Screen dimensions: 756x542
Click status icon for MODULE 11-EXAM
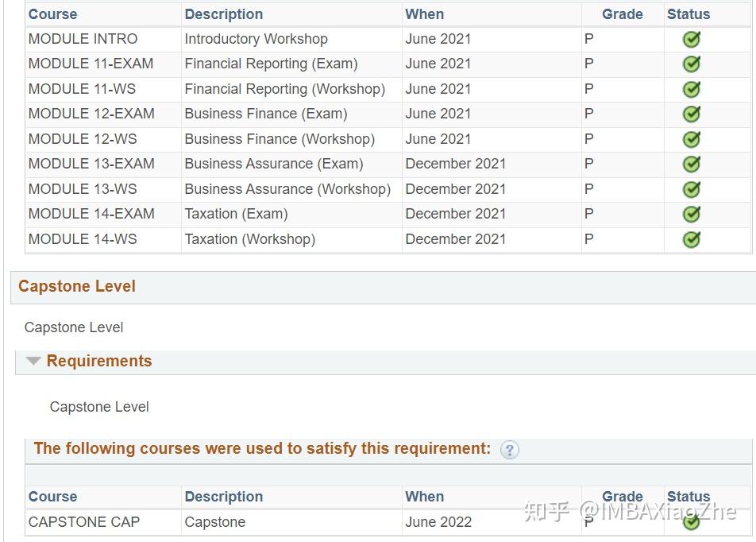click(692, 64)
